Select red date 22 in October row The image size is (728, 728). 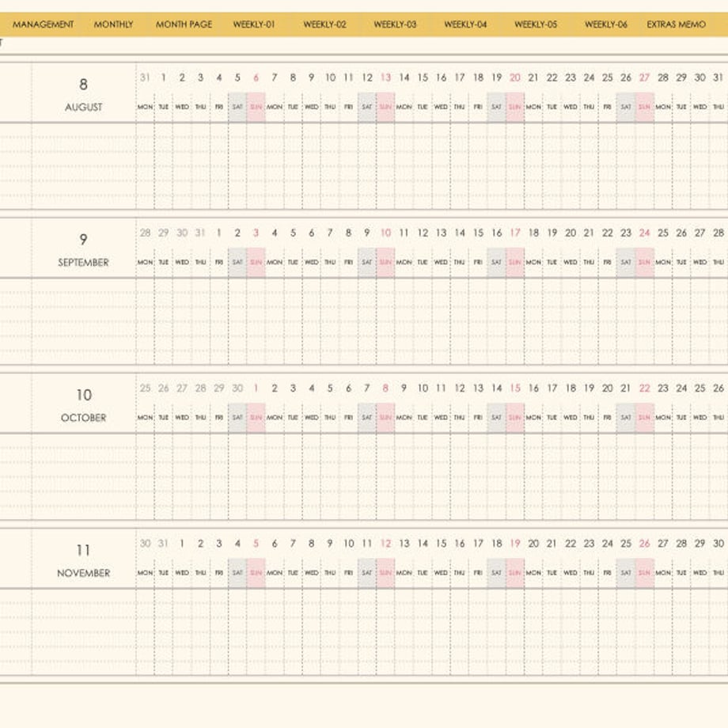tap(644, 389)
